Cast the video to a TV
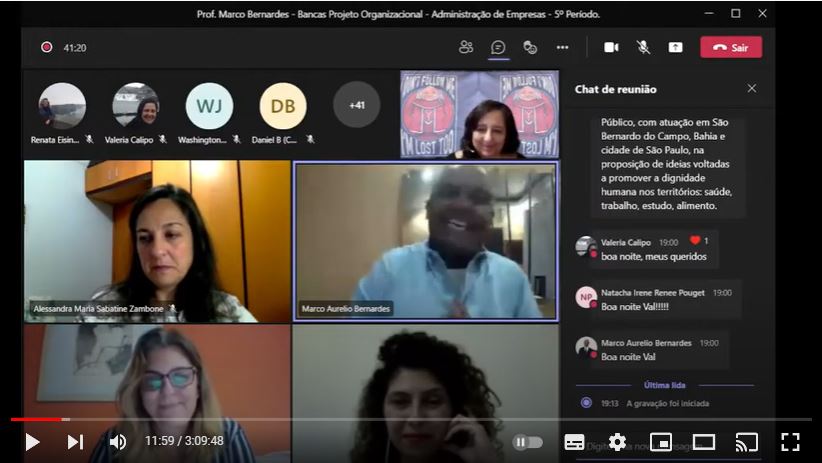The width and height of the screenshot is (822, 463). 747,442
